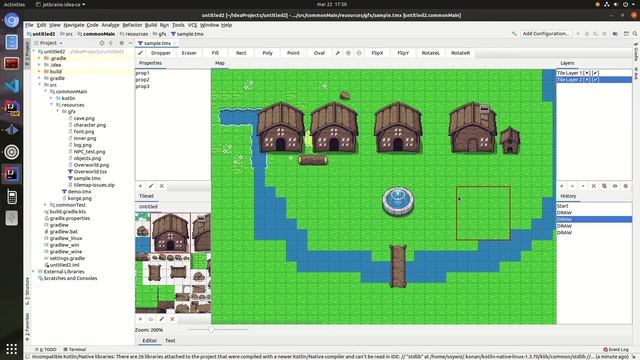Viewport: 640px width, 360px height.
Task: Expand the commonTest folder
Action: click(x=45, y=205)
